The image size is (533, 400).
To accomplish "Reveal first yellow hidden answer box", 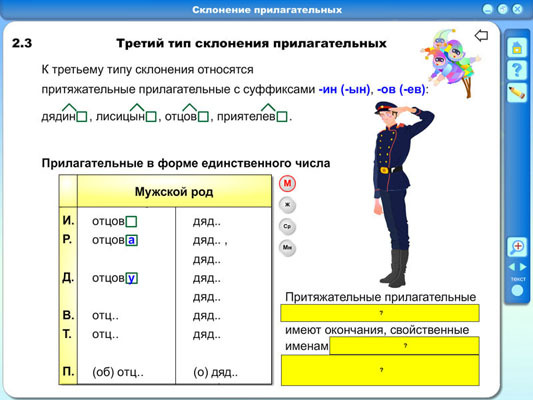I will coord(380,313).
